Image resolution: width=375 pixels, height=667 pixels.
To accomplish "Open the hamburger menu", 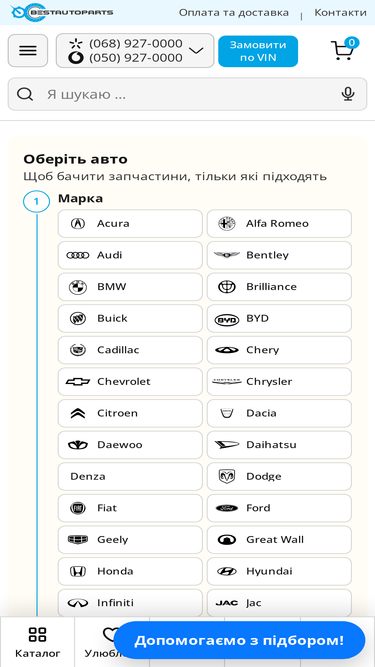I will click(28, 51).
